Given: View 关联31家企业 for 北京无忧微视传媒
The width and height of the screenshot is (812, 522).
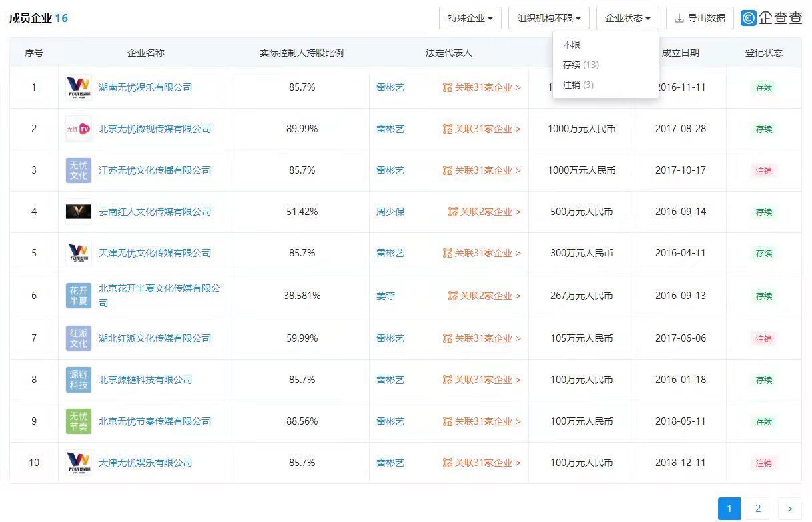Looking at the screenshot, I should [x=482, y=129].
